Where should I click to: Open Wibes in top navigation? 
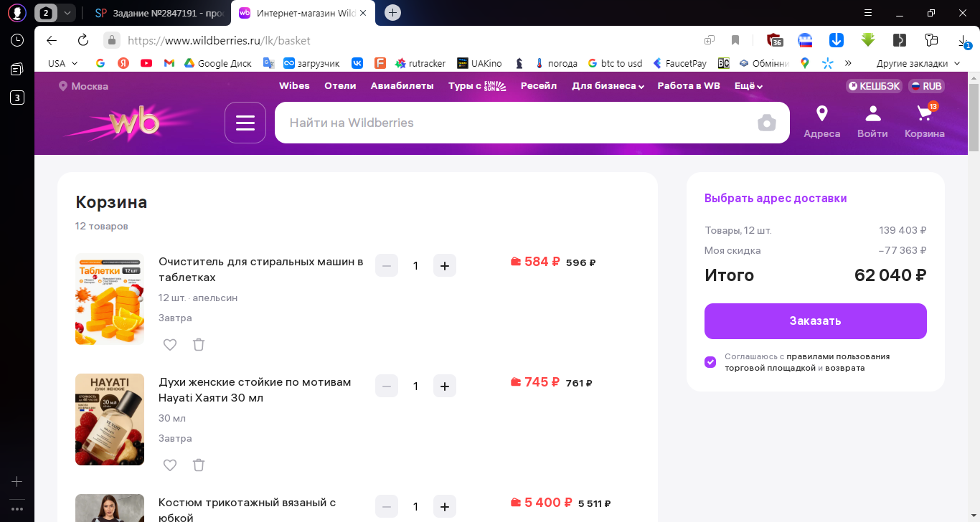coord(294,86)
